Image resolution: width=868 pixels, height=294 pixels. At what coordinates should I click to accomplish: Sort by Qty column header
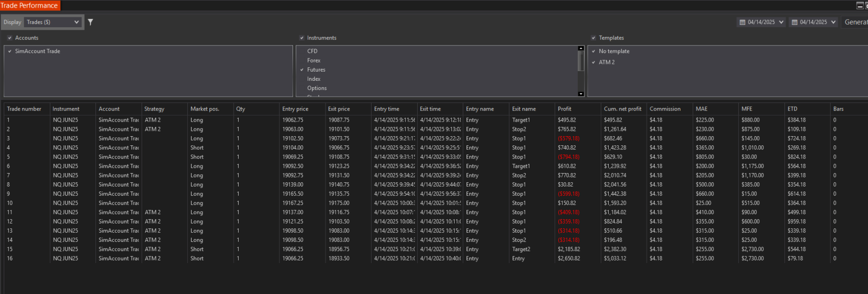(240, 109)
